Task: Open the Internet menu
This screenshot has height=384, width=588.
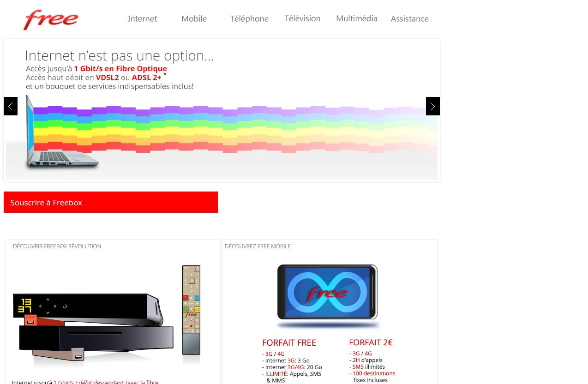Action: pos(142,18)
